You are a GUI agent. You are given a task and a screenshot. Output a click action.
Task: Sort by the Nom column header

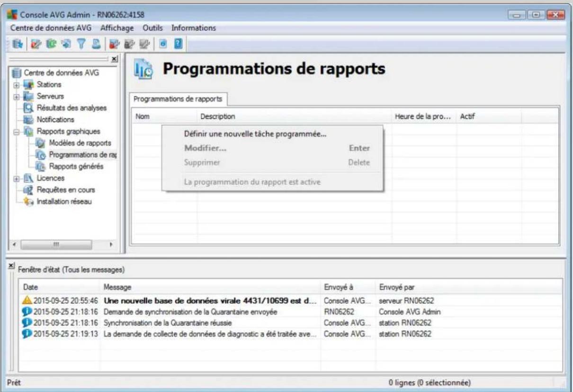tap(164, 116)
